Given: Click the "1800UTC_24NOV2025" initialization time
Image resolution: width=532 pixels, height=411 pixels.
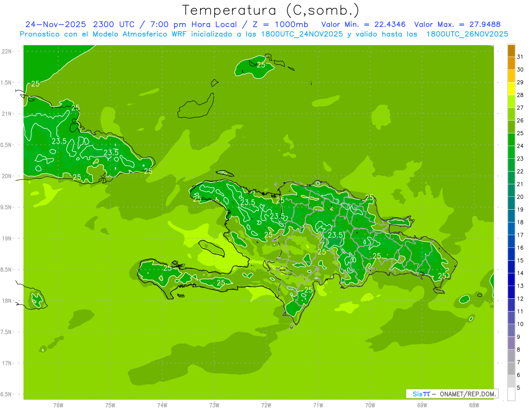Looking at the screenshot, I should (302, 34).
